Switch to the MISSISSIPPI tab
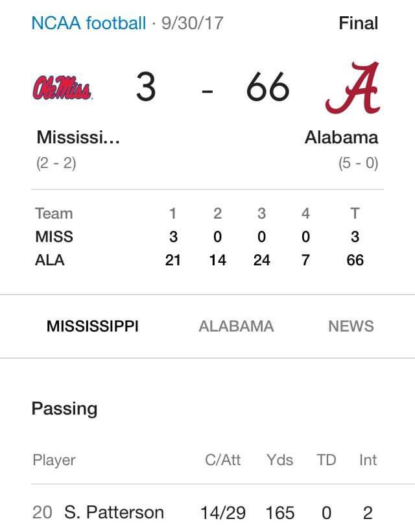415x532 pixels. click(93, 326)
